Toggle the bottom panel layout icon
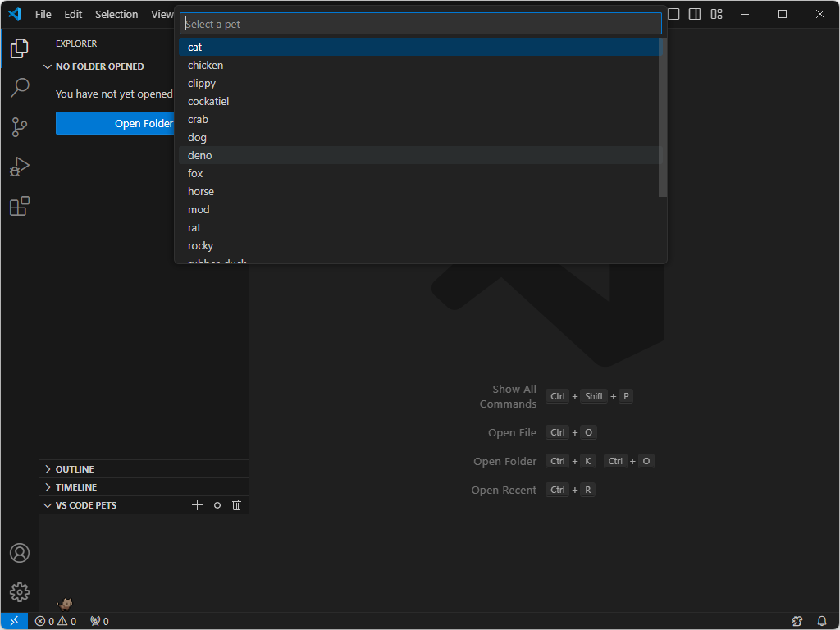The height and width of the screenshot is (630, 840). pyautogui.click(x=674, y=14)
